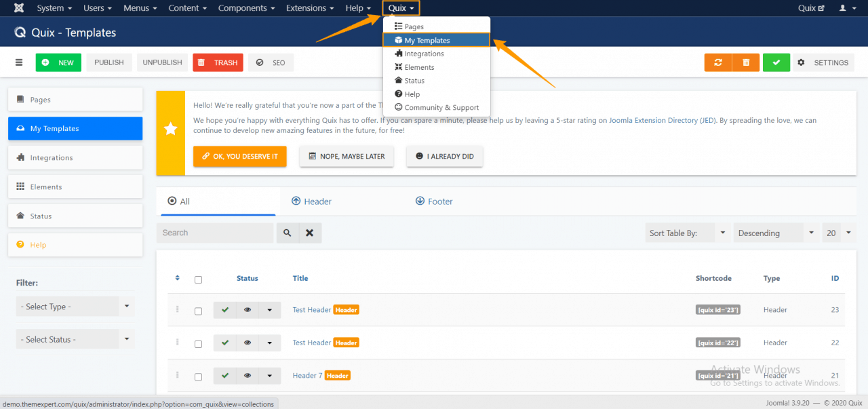The width and height of the screenshot is (868, 409).
Task: Open the Sort Table By dropdown
Action: [688, 233]
